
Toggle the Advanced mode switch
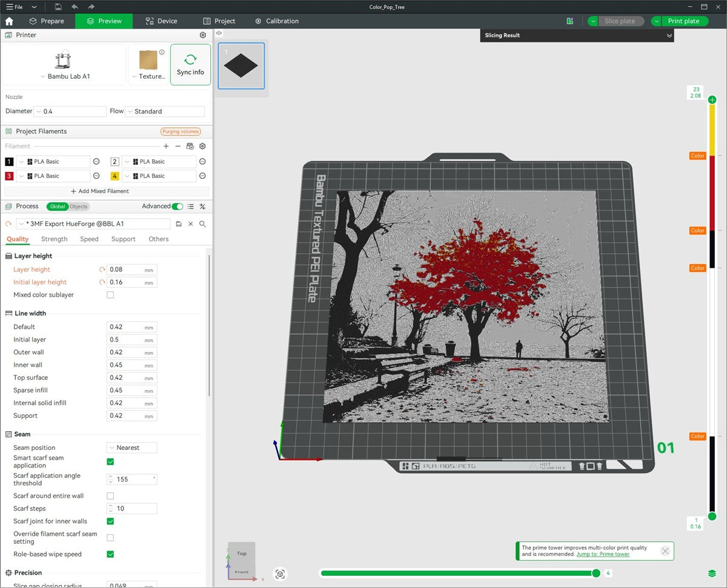(x=178, y=206)
